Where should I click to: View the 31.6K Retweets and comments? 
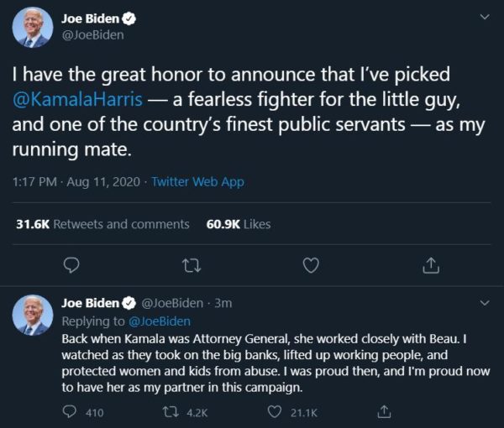coord(102,224)
